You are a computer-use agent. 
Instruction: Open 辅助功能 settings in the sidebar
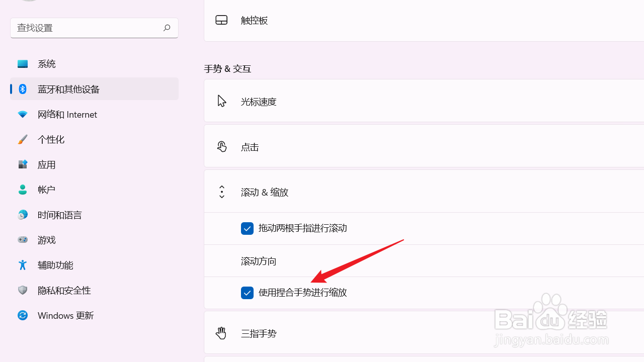tap(55, 265)
